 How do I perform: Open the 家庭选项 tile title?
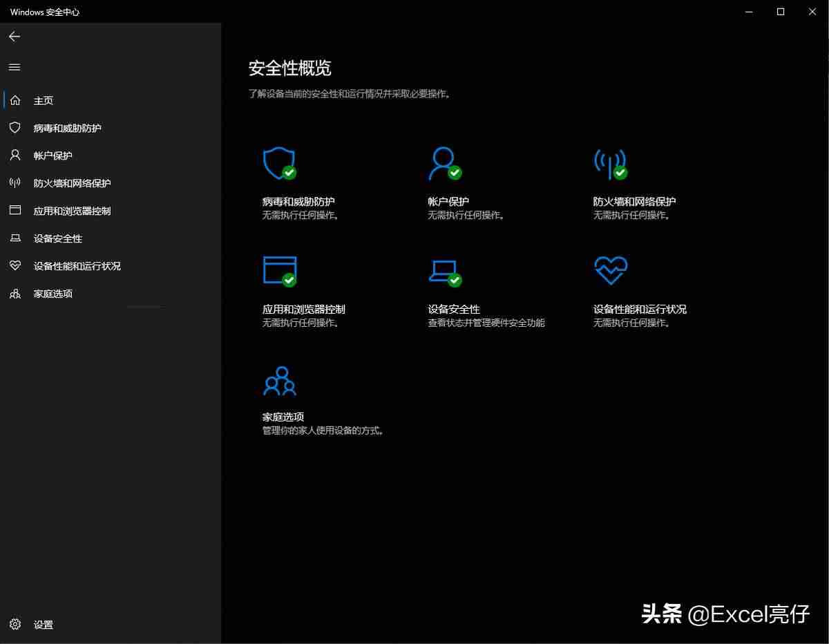pyautogui.click(x=283, y=417)
